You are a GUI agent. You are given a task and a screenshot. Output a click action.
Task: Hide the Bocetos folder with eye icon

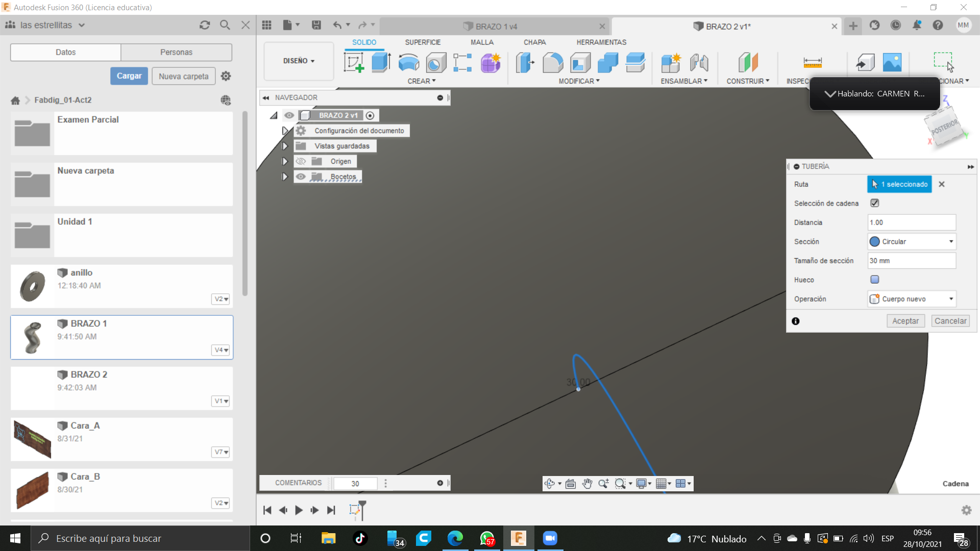[x=301, y=177]
